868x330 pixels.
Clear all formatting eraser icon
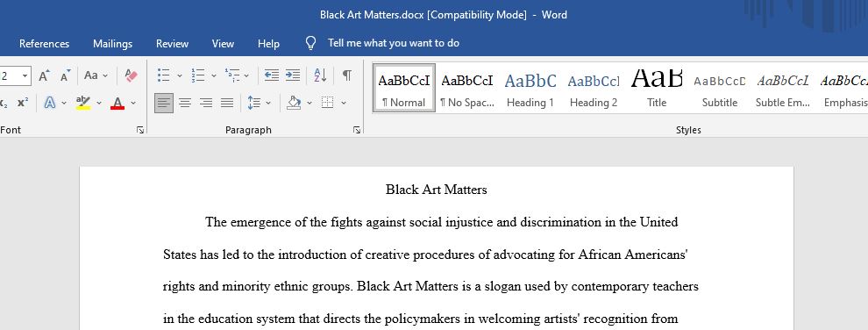click(x=132, y=75)
